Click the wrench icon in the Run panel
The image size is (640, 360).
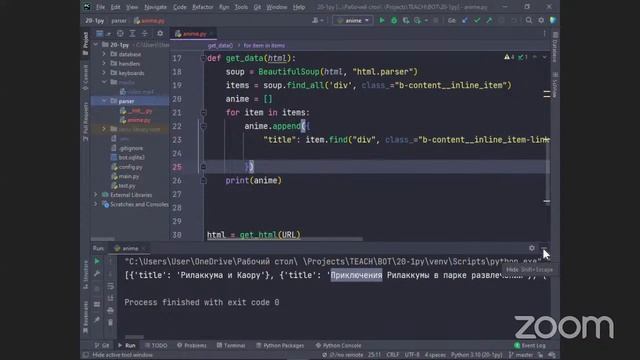tap(97, 274)
